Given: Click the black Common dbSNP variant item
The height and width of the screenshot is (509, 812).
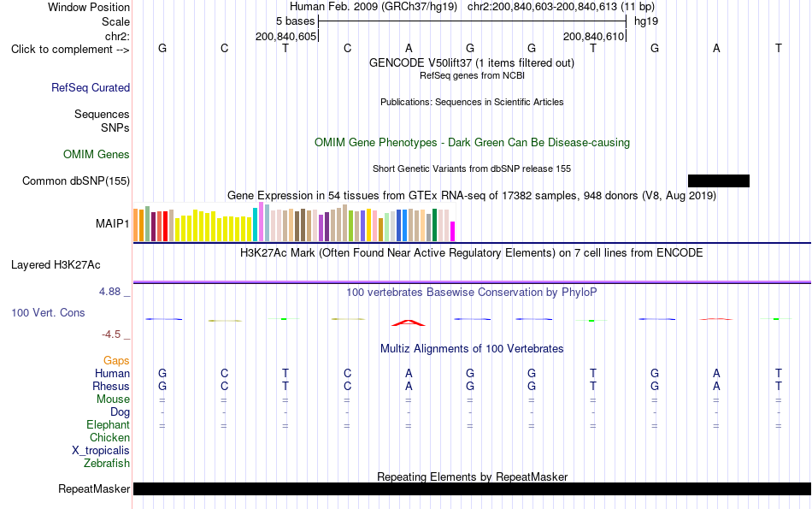Looking at the screenshot, I should [x=718, y=181].
